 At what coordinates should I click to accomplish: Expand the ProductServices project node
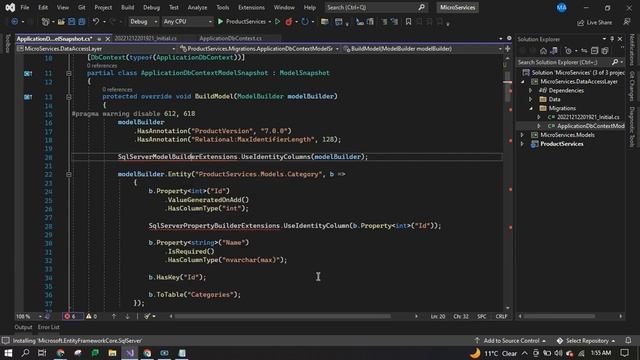pyautogui.click(x=522, y=144)
